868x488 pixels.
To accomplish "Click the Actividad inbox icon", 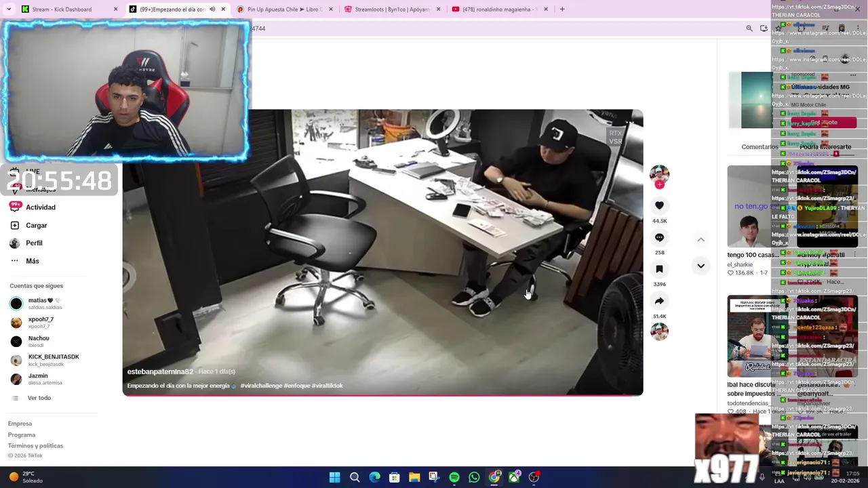I will click(15, 207).
